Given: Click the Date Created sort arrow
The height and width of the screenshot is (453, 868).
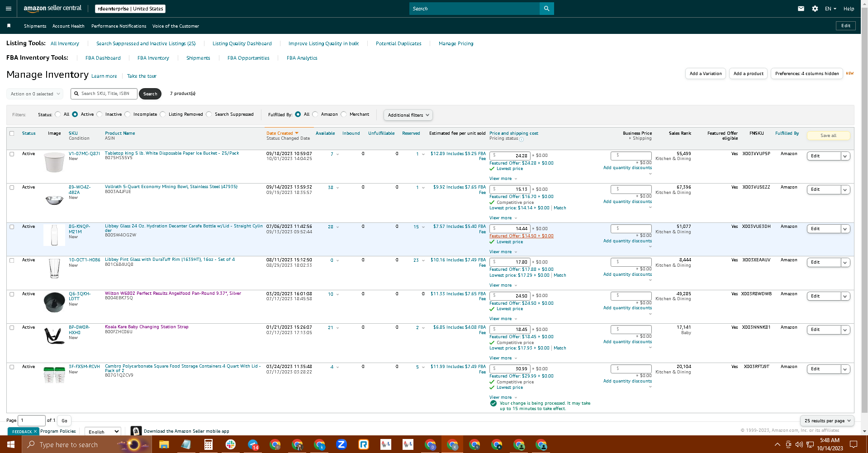Looking at the screenshot, I should pos(297,133).
